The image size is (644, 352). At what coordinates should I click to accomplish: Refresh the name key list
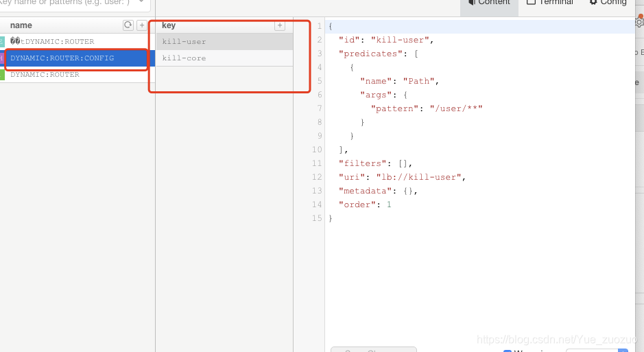pyautogui.click(x=128, y=25)
